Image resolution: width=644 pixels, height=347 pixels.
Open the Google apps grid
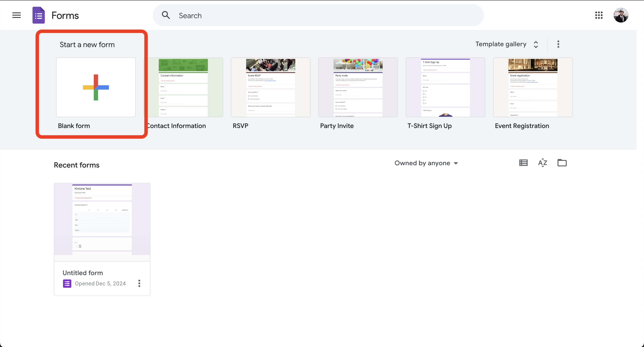coord(599,15)
